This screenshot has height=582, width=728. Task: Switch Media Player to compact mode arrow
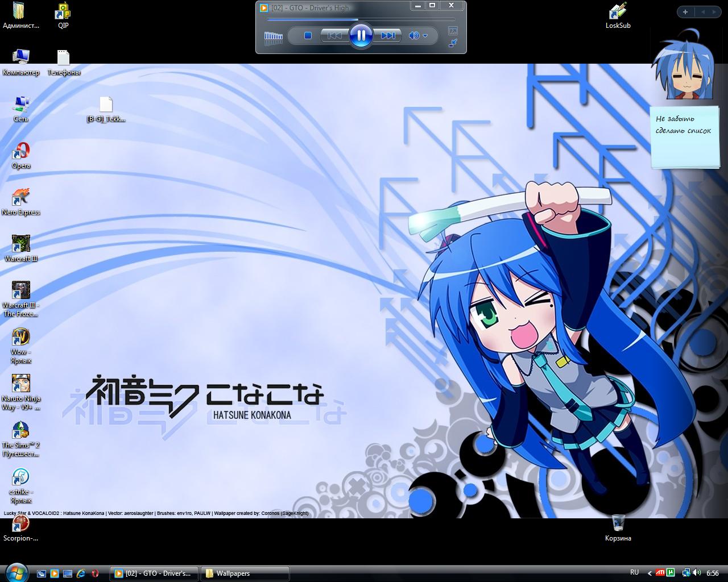coord(453,43)
